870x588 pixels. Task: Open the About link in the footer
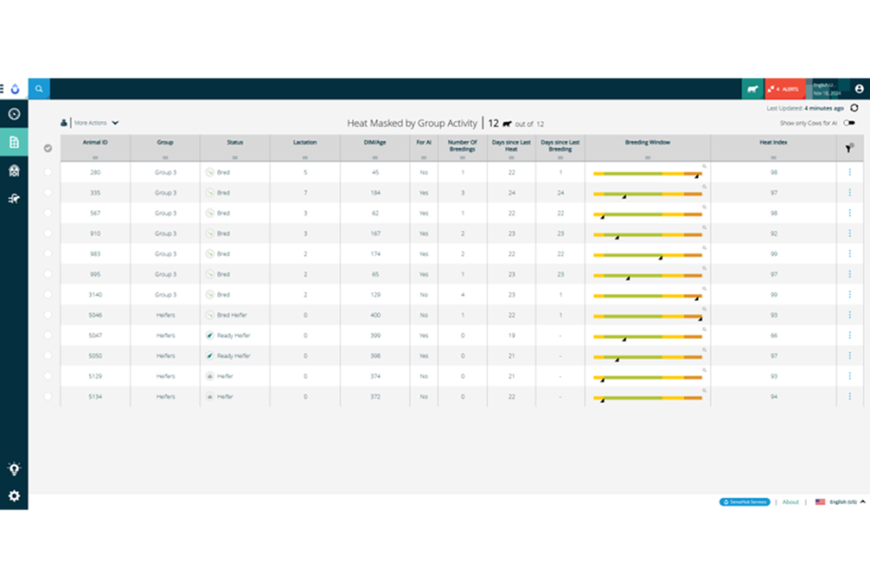790,502
